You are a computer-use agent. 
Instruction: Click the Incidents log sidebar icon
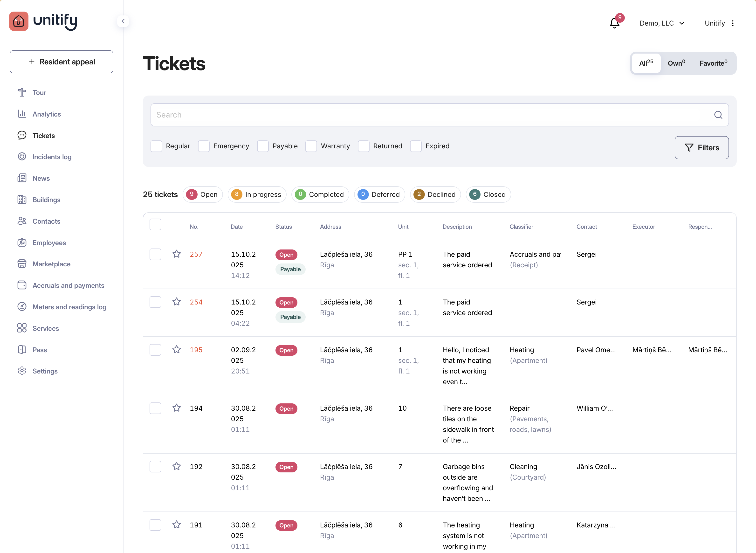tap(22, 157)
